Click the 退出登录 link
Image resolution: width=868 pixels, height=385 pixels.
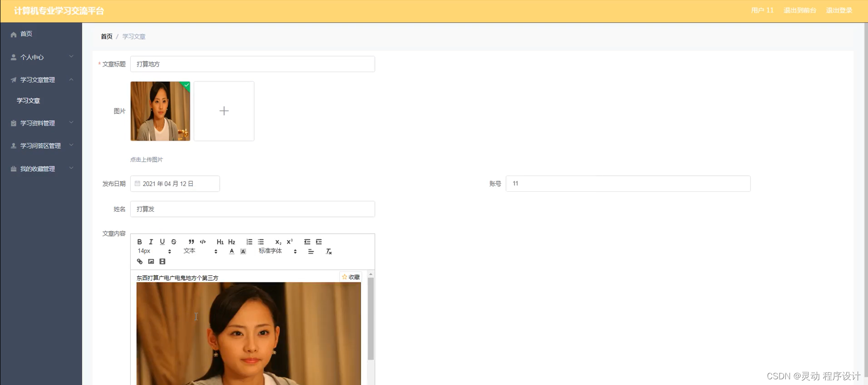[839, 10]
